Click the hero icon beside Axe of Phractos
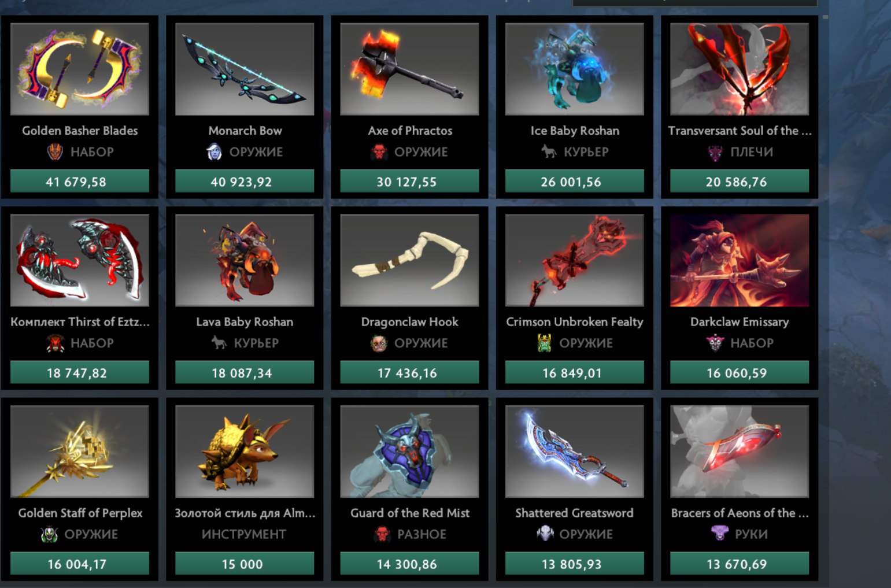Screen dimensions: 891x588 [x=379, y=152]
